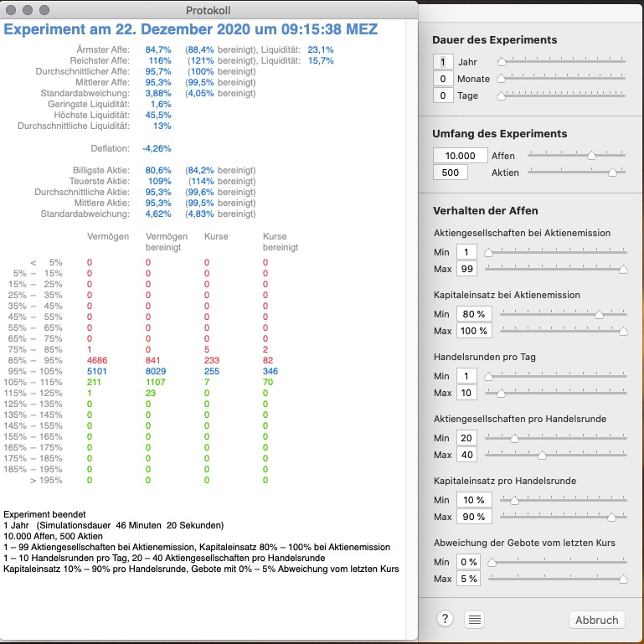644x644 pixels.
Task: Adjust the Monate slider thumb
Action: click(x=501, y=79)
